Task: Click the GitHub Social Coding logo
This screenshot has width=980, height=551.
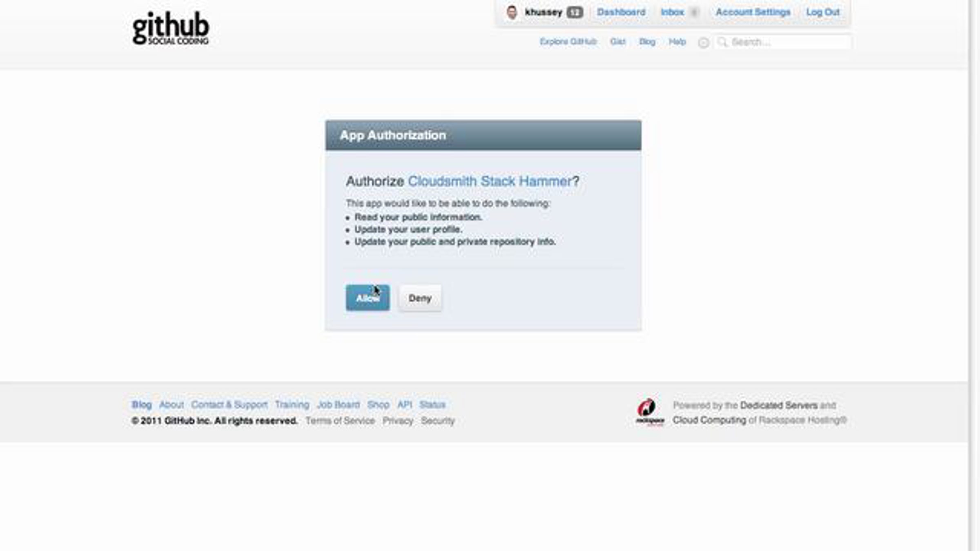Action: coord(171,28)
